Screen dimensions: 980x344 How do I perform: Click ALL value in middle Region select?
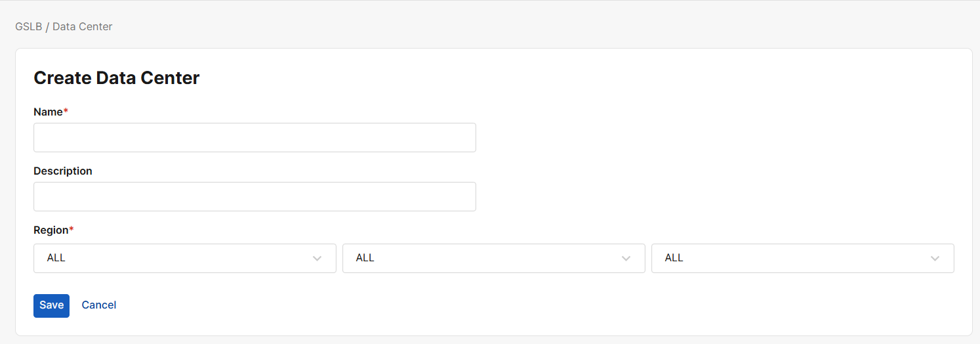[365, 258]
